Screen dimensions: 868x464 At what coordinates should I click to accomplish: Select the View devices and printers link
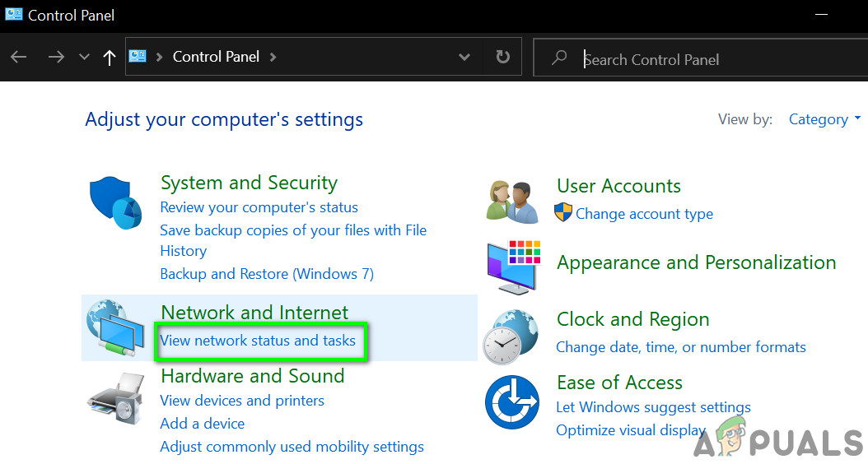tap(242, 401)
